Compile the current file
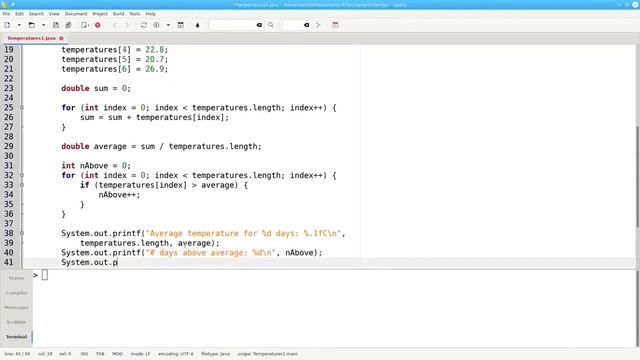 (144, 25)
